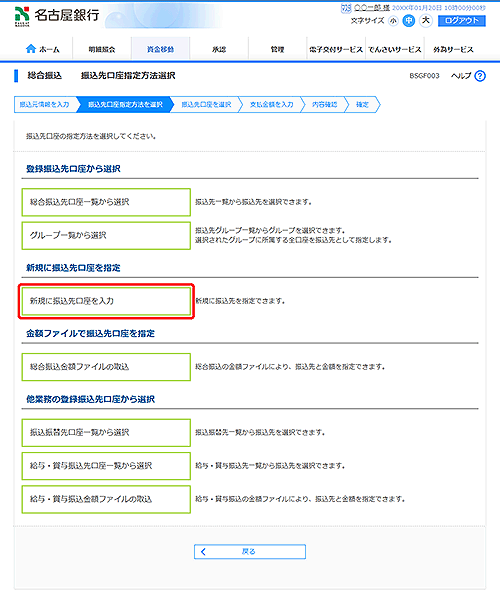Viewport: 500px width, 608px height.
Task: Set font size to small (小)
Action: 393,21
